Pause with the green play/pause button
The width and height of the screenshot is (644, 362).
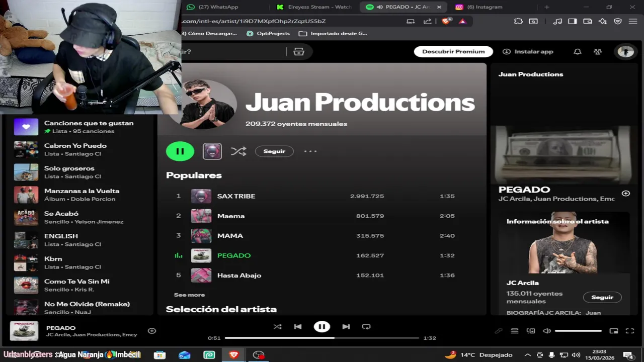pyautogui.click(x=180, y=151)
